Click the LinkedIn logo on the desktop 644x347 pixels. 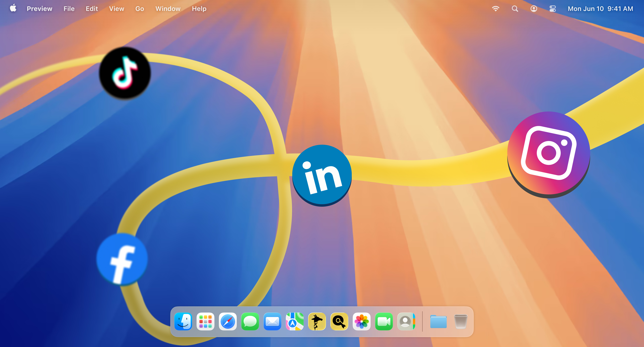point(322,175)
